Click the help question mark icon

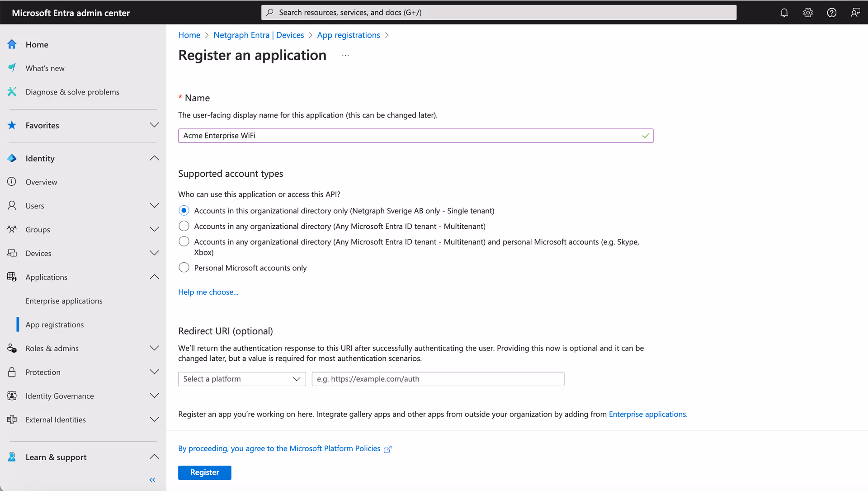click(831, 13)
